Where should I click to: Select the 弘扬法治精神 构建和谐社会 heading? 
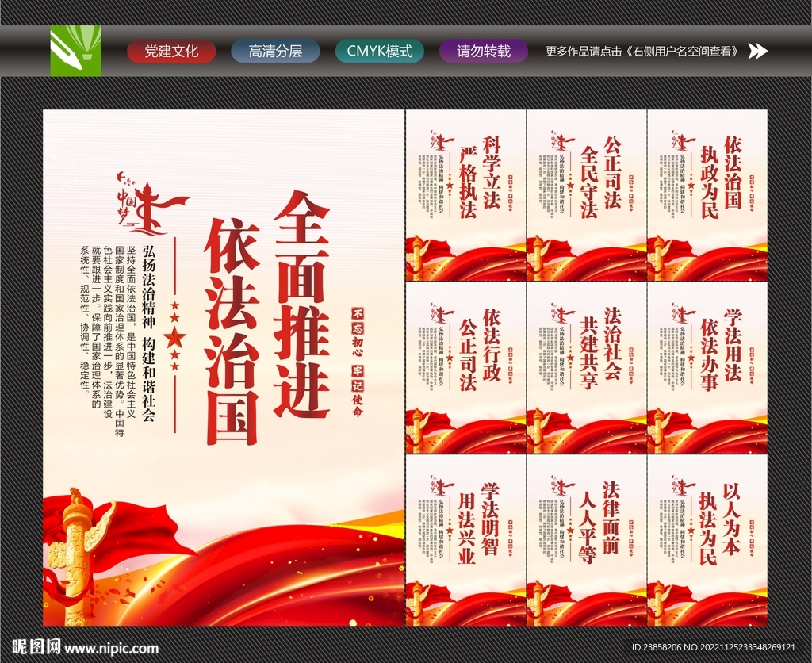(x=148, y=332)
